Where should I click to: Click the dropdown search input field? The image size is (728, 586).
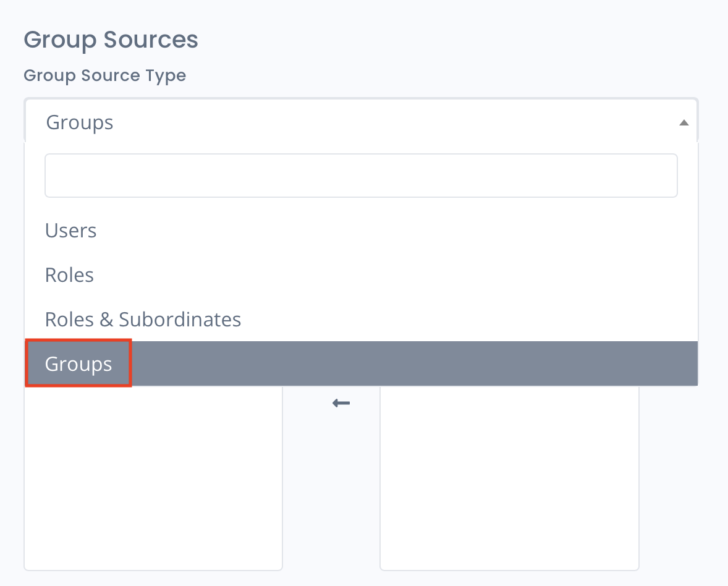[x=361, y=176]
